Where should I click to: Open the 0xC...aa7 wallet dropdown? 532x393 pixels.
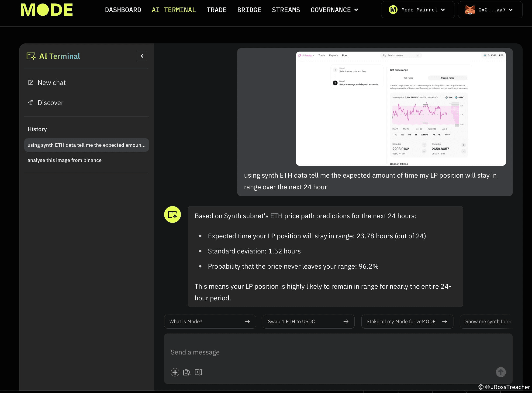[490, 10]
